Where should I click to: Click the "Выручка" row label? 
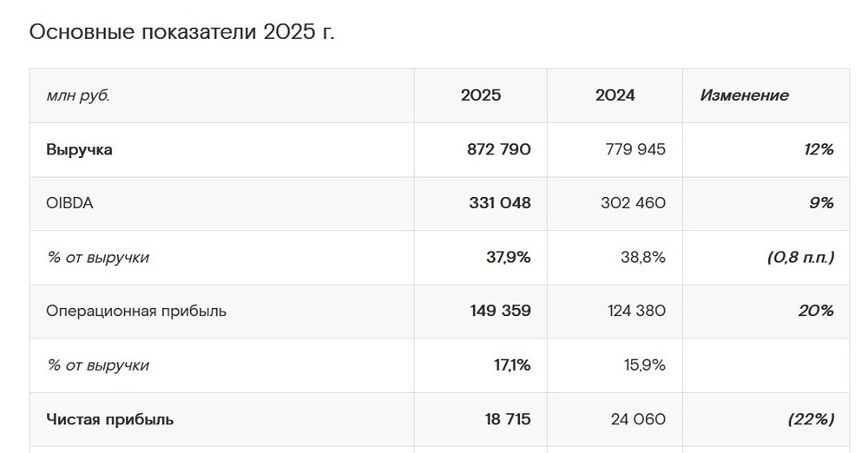[x=80, y=149]
